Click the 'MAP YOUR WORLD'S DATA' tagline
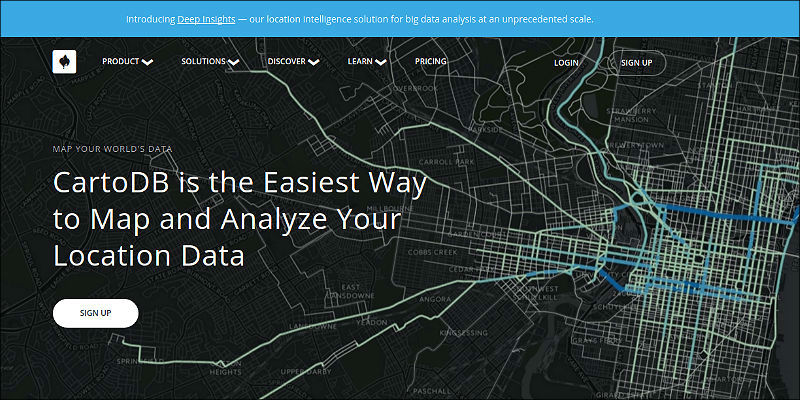Viewport: 800px width, 400px height. coord(112,149)
